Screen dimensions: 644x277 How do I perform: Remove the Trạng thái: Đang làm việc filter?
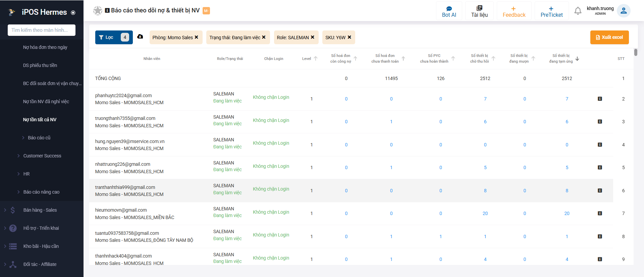pyautogui.click(x=264, y=37)
